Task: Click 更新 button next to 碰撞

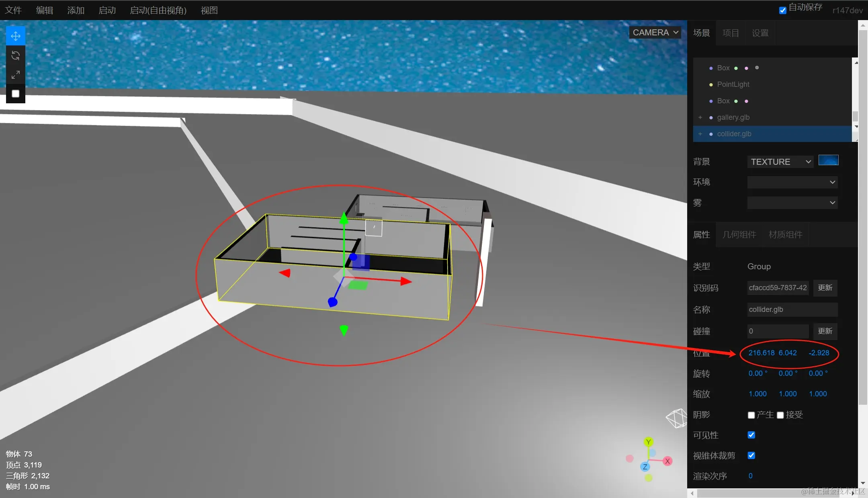Action: pyautogui.click(x=825, y=331)
